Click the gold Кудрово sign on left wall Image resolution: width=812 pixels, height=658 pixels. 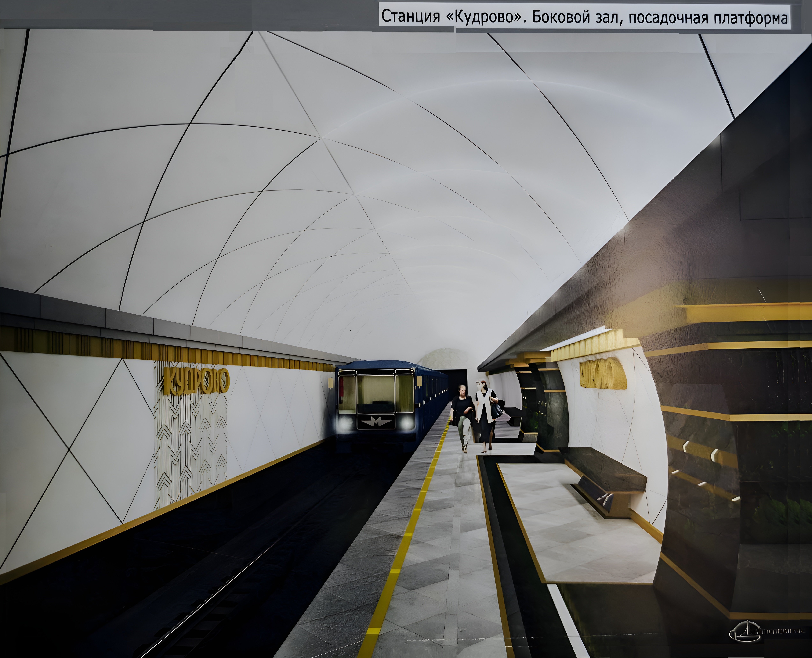coord(196,381)
